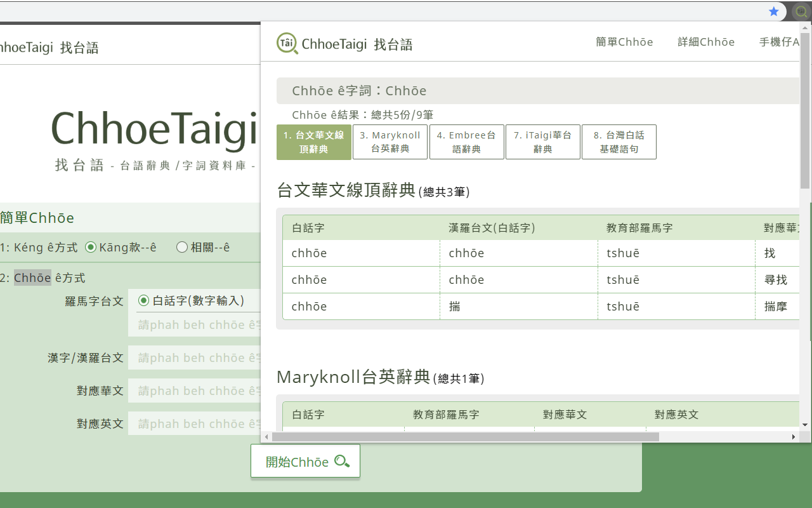812x508 pixels.
Task: Click 台文華文線頂辭典 section heading
Action: click(346, 190)
